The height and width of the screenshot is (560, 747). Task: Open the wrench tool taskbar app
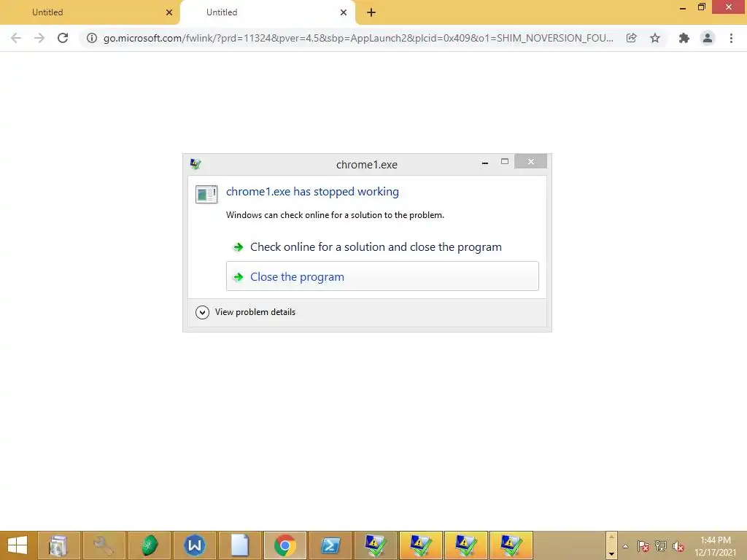(x=104, y=545)
